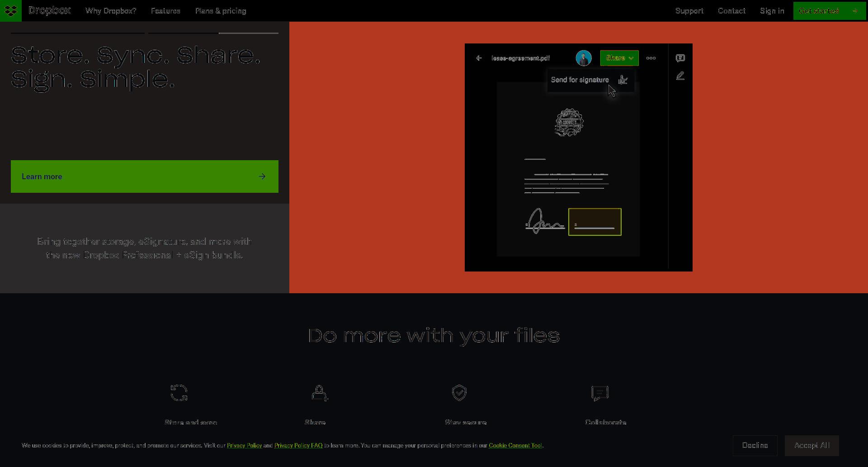The width and height of the screenshot is (868, 467).
Task: Click the Dropbox logo icon
Action: pos(11,10)
